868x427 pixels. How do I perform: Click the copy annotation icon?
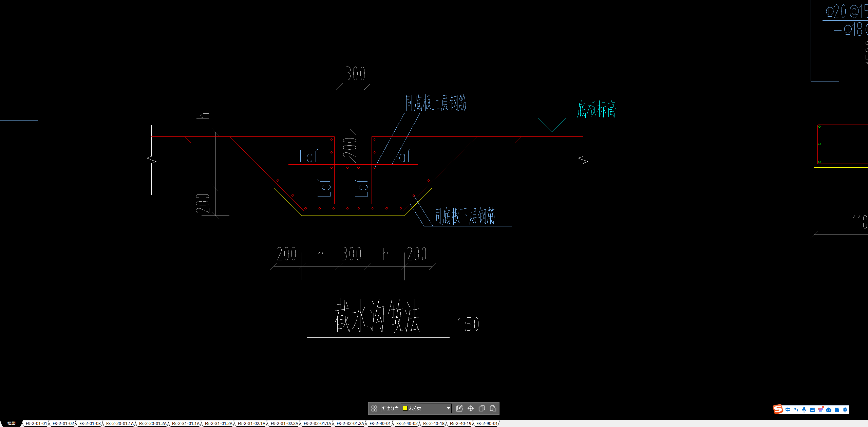pyautogui.click(x=482, y=408)
